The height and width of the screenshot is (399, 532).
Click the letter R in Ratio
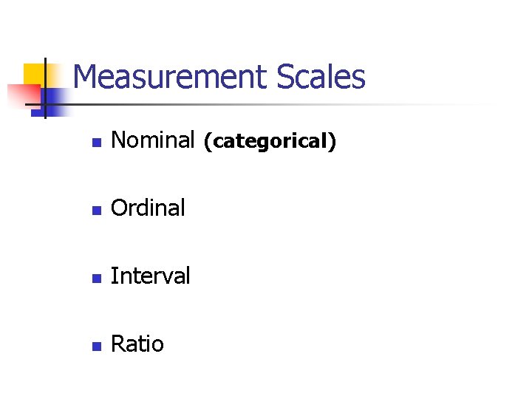point(117,344)
